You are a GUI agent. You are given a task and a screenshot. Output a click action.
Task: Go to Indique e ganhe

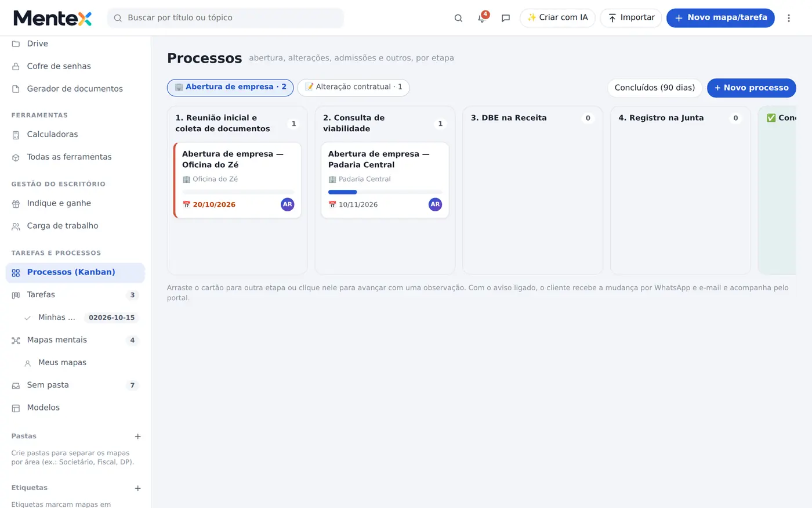click(x=75, y=203)
